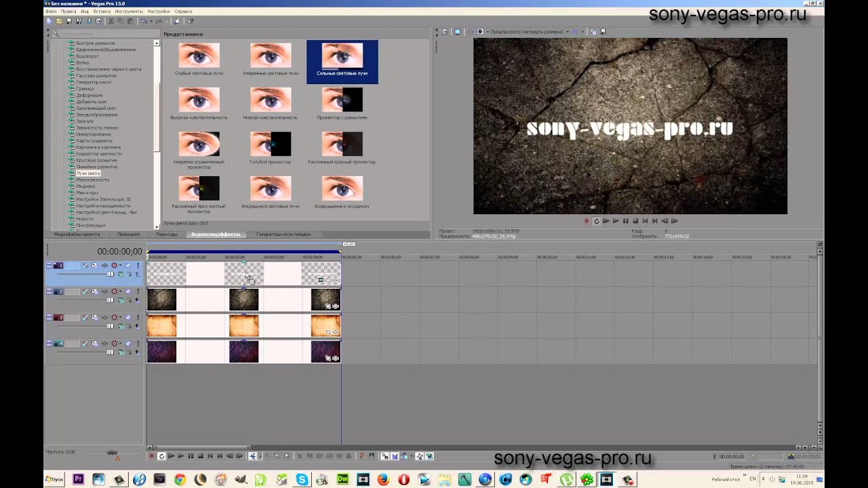Viewport: 868px width, 488px height.
Task: Minimize track 2 height using its header button
Action: point(49,289)
